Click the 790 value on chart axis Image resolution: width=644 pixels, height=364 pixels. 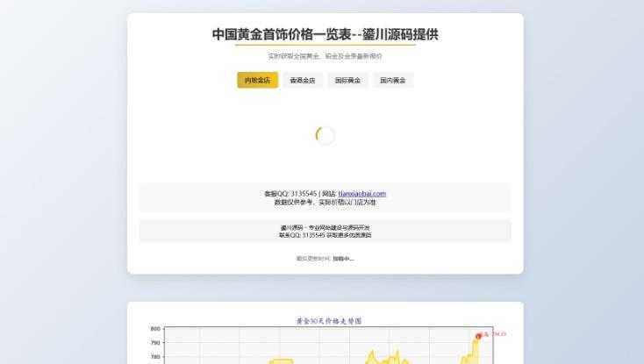coord(155,343)
